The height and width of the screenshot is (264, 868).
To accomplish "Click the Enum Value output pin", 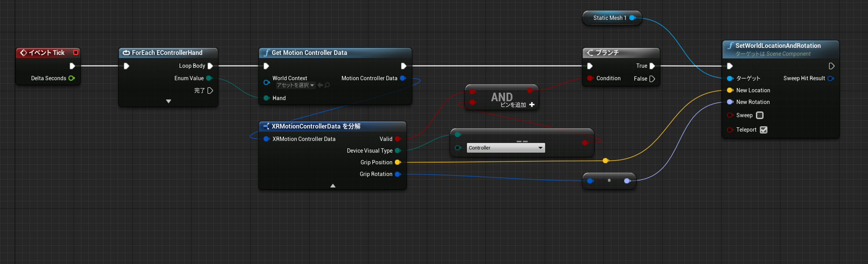I will [x=209, y=78].
